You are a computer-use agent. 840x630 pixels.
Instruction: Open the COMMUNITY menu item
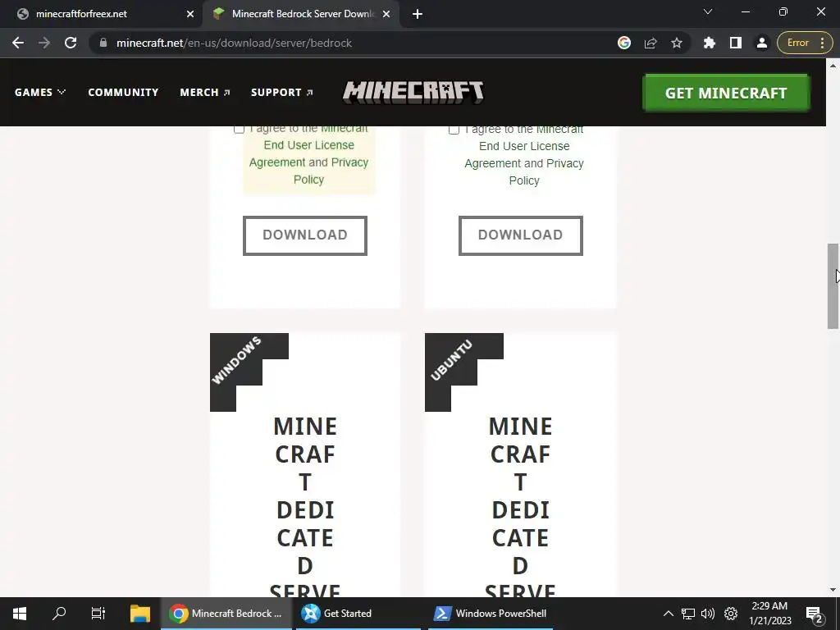click(x=123, y=92)
